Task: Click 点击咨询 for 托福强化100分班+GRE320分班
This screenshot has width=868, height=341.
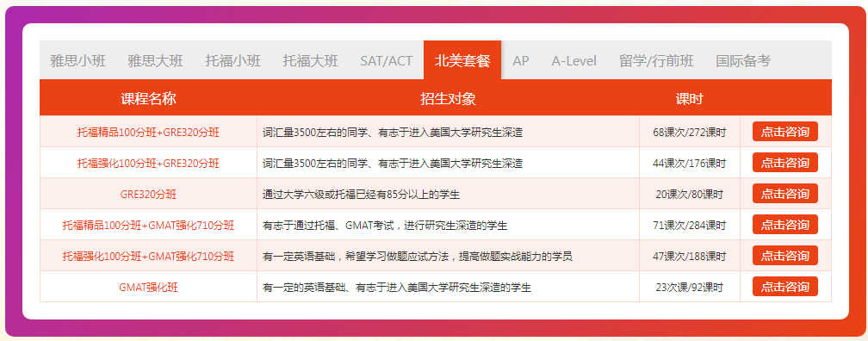Action: (x=785, y=163)
